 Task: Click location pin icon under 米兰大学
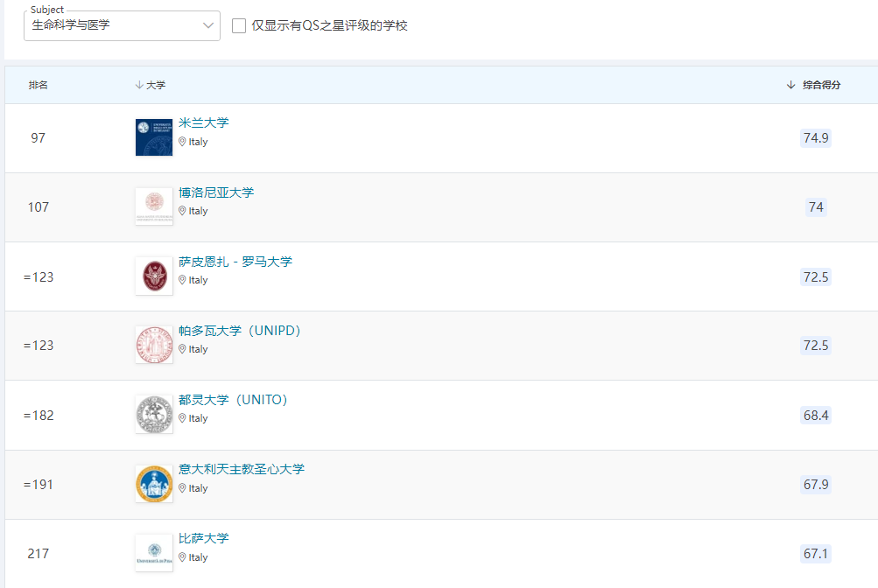click(x=182, y=142)
